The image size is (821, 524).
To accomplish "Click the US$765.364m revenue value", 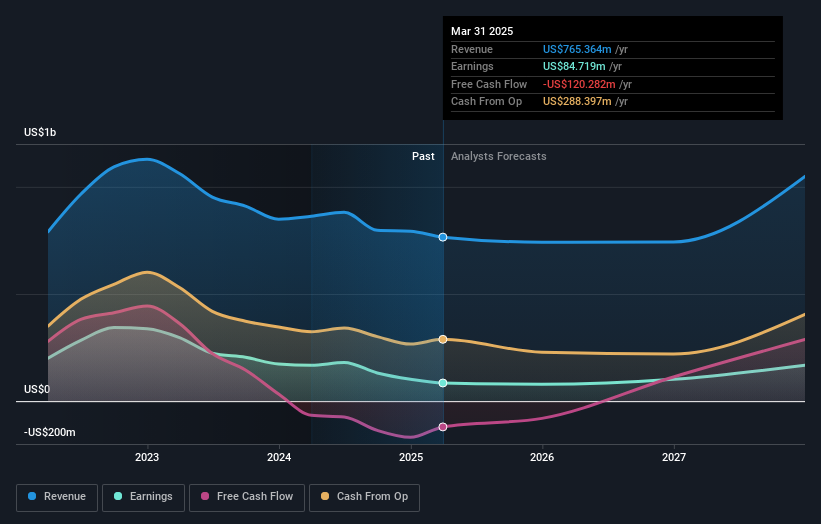I will pos(577,49).
